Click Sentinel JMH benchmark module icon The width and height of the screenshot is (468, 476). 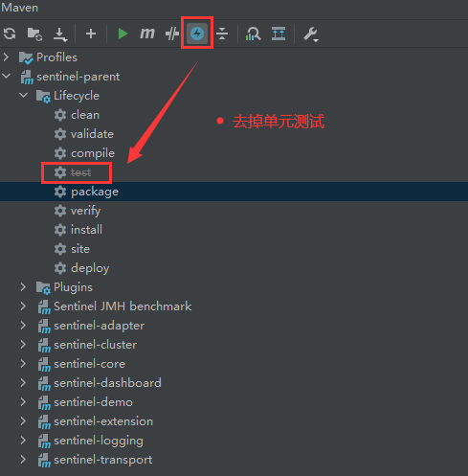tap(44, 307)
